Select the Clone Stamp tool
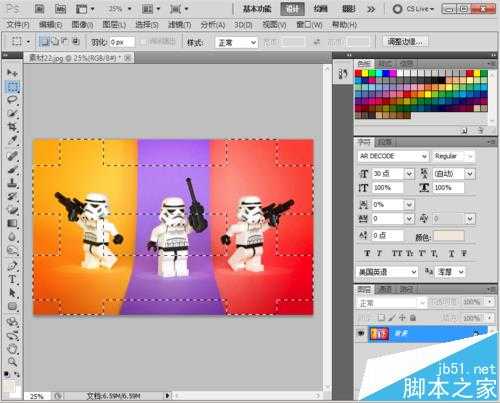The image size is (500, 403). 12,183
